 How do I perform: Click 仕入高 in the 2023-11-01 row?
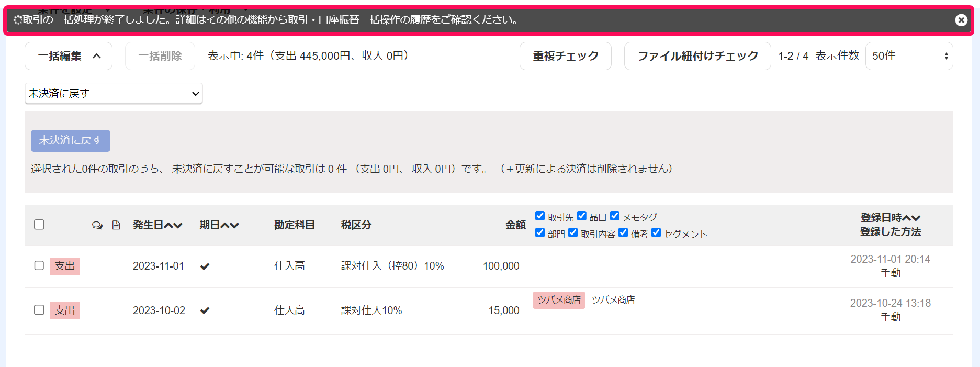289,266
